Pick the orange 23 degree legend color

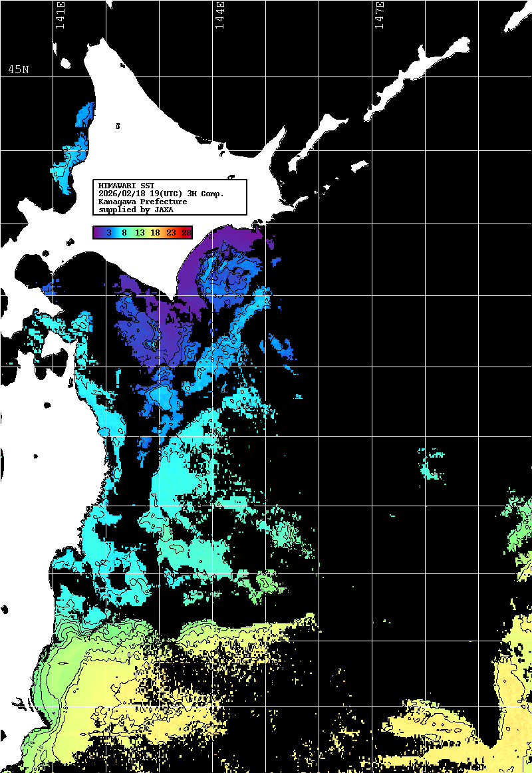[x=171, y=232]
